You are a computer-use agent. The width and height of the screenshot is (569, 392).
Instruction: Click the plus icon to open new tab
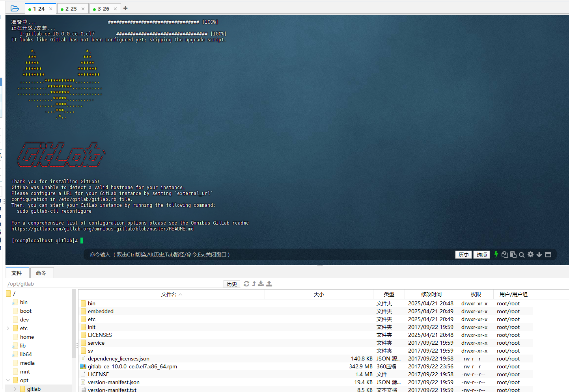coord(125,8)
